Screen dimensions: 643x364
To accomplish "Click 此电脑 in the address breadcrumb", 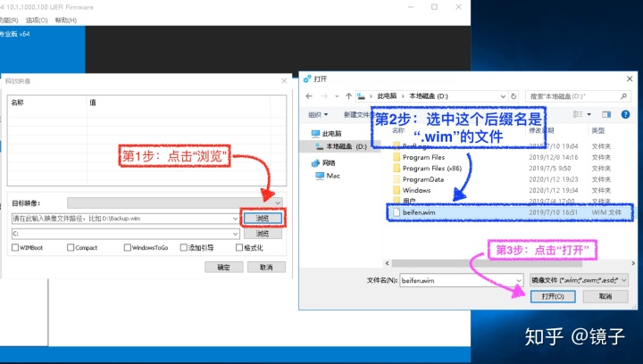I will point(387,96).
